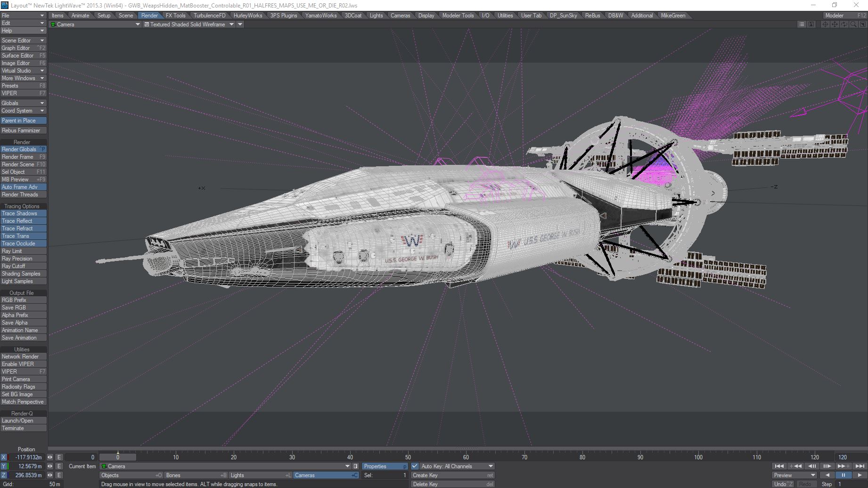Click the viewport move (pan) arrows icon

[x=835, y=24]
